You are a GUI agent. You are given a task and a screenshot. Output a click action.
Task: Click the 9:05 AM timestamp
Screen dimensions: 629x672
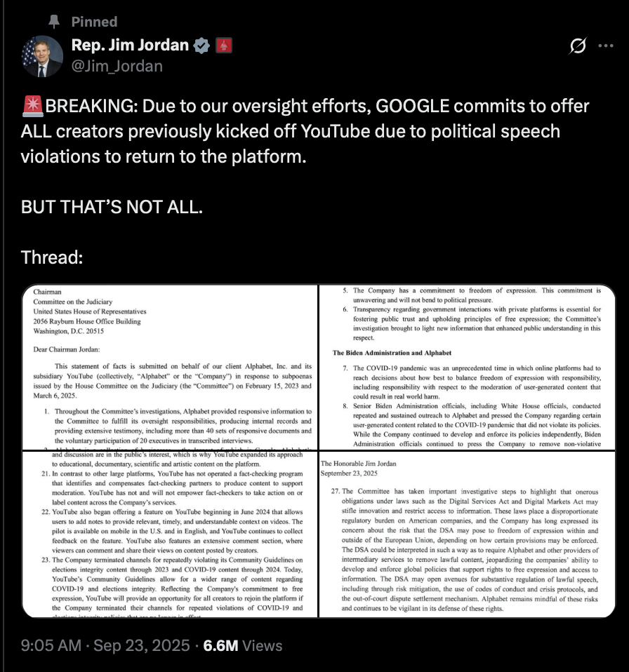[x=51, y=645]
